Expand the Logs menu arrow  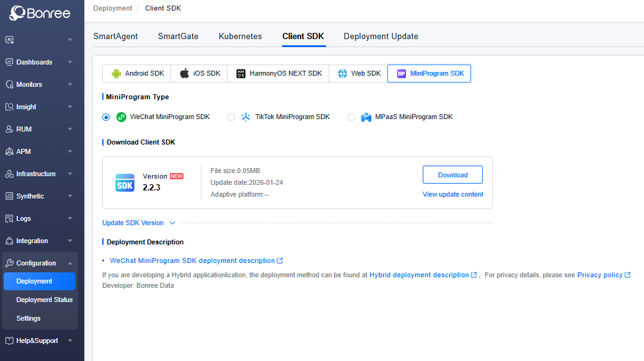click(70, 218)
